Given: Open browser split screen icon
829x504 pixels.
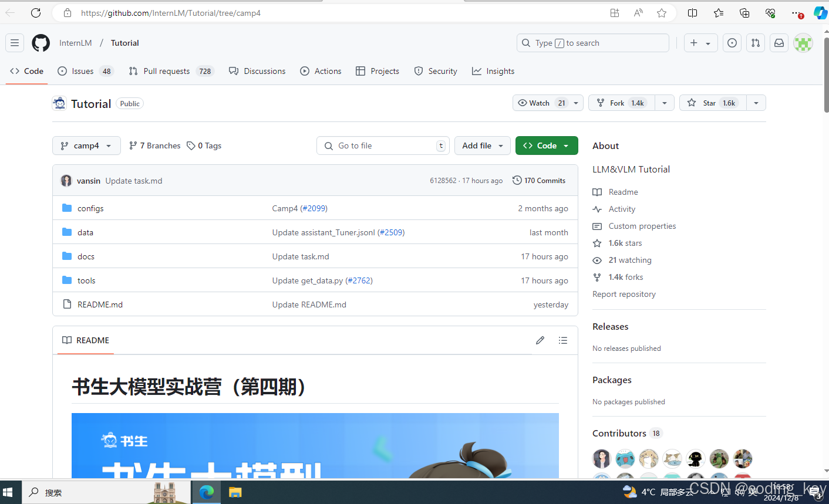Looking at the screenshot, I should [x=693, y=13].
